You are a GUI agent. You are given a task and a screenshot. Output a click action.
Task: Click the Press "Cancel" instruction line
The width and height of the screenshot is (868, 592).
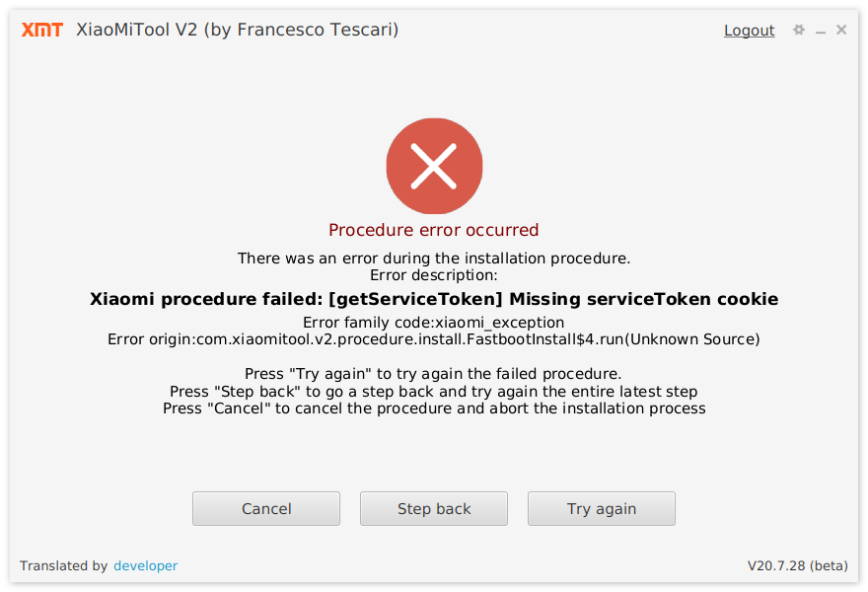click(434, 407)
